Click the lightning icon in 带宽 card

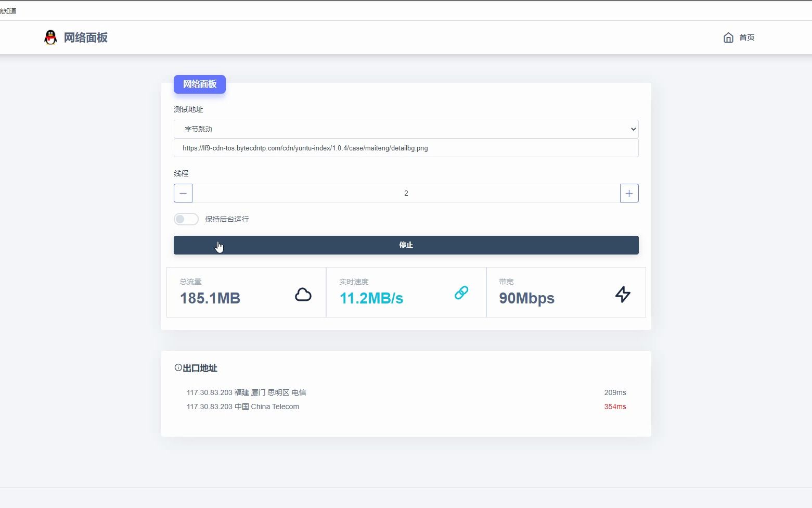point(623,295)
